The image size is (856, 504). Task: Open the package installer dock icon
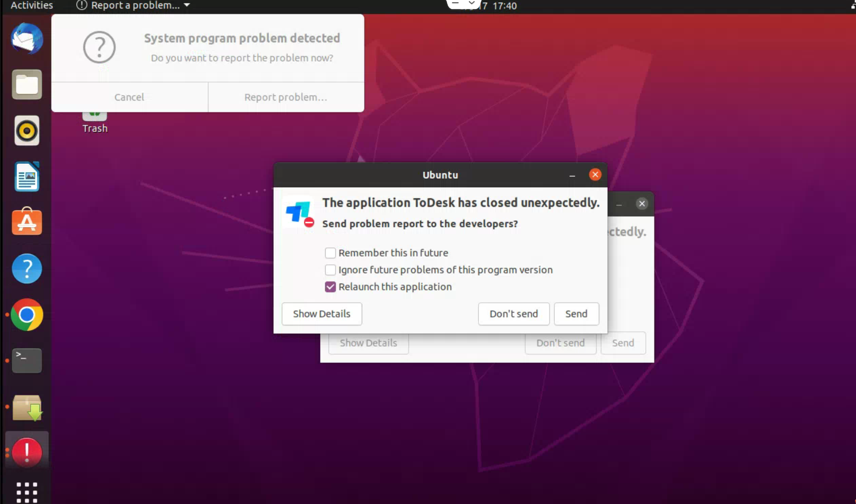pyautogui.click(x=27, y=408)
